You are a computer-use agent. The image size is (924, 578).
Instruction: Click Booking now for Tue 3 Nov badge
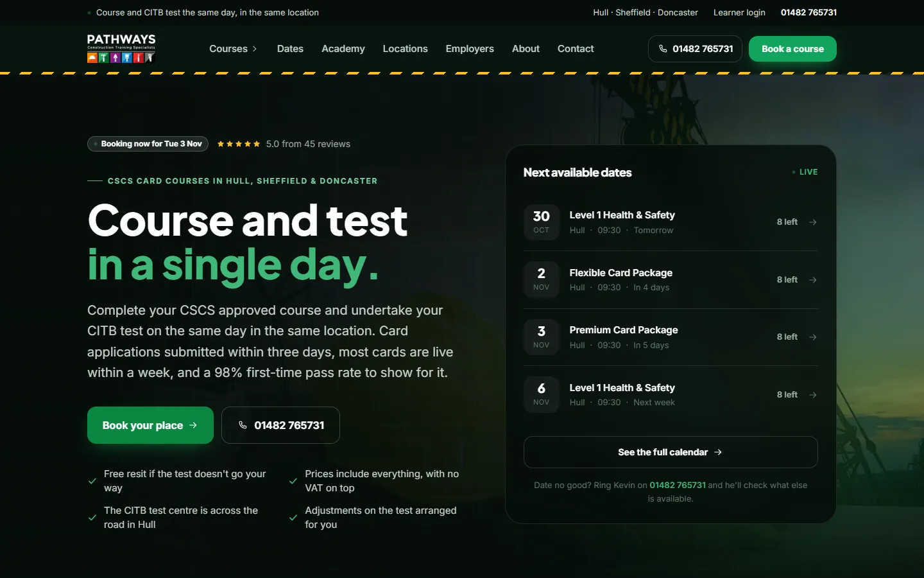click(x=148, y=144)
